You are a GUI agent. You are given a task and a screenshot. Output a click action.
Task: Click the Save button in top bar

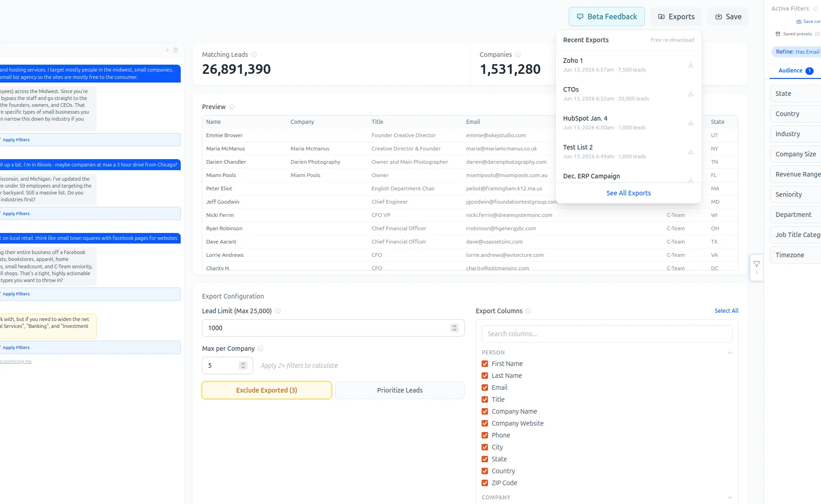point(728,17)
